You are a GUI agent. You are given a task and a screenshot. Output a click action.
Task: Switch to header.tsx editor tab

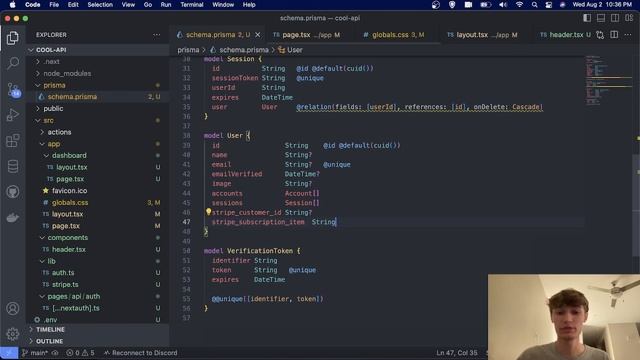565,35
